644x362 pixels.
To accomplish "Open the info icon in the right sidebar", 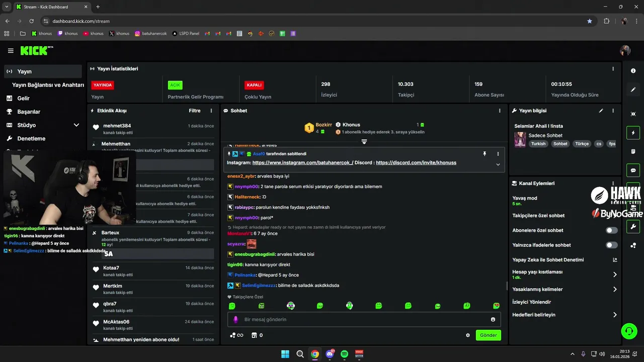I will click(633, 71).
